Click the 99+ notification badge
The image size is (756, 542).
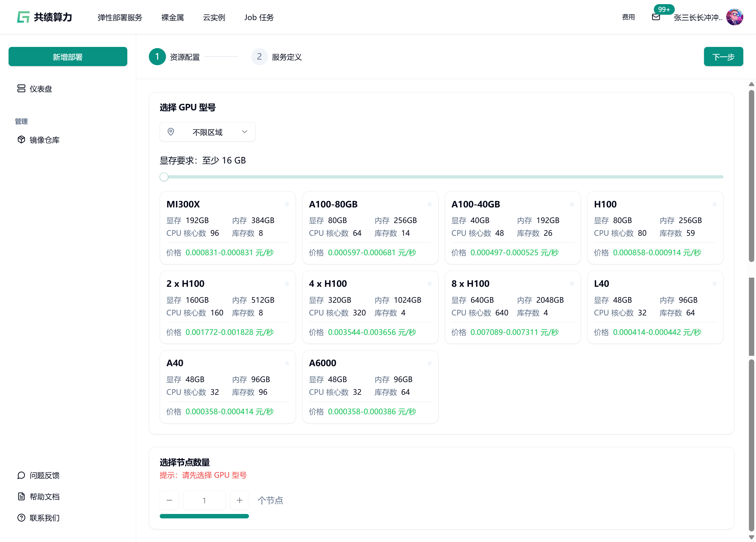pyautogui.click(x=664, y=9)
